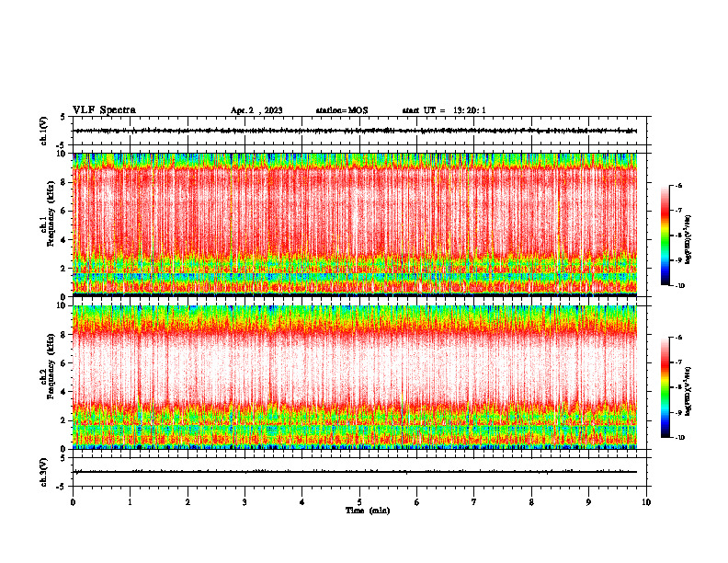Click the "ch.3(V)" waveform axis label
This screenshot has width=728, height=563.
(43, 472)
